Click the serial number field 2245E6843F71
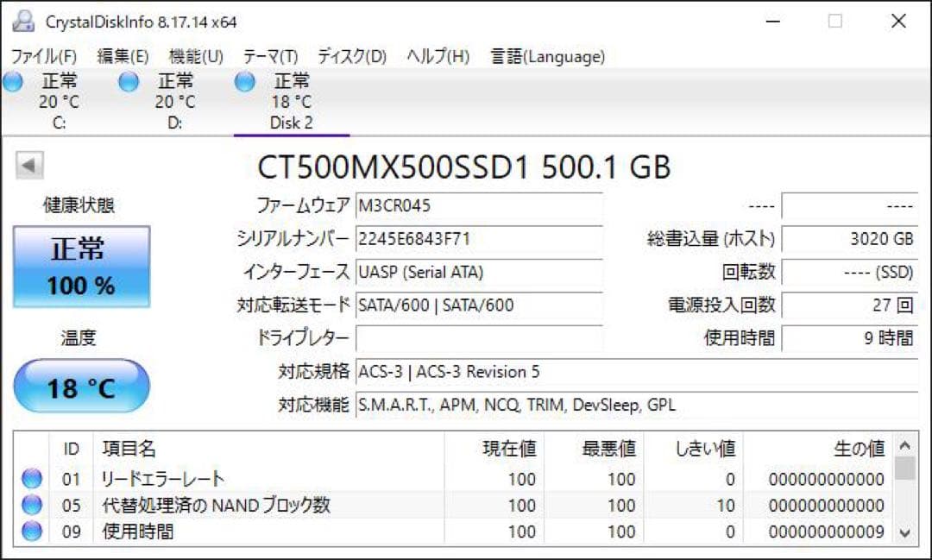The width and height of the screenshot is (932, 560). tap(479, 239)
